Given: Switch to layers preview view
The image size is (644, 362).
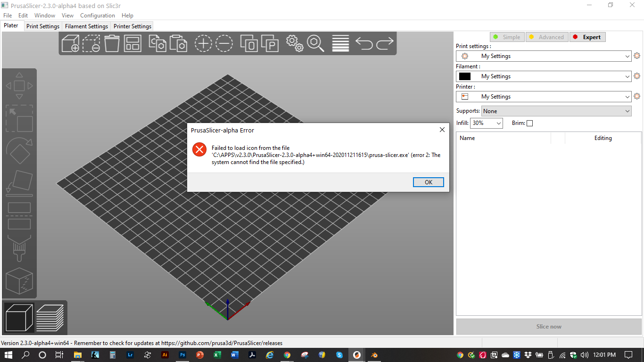Looking at the screenshot, I should pos(50,318).
